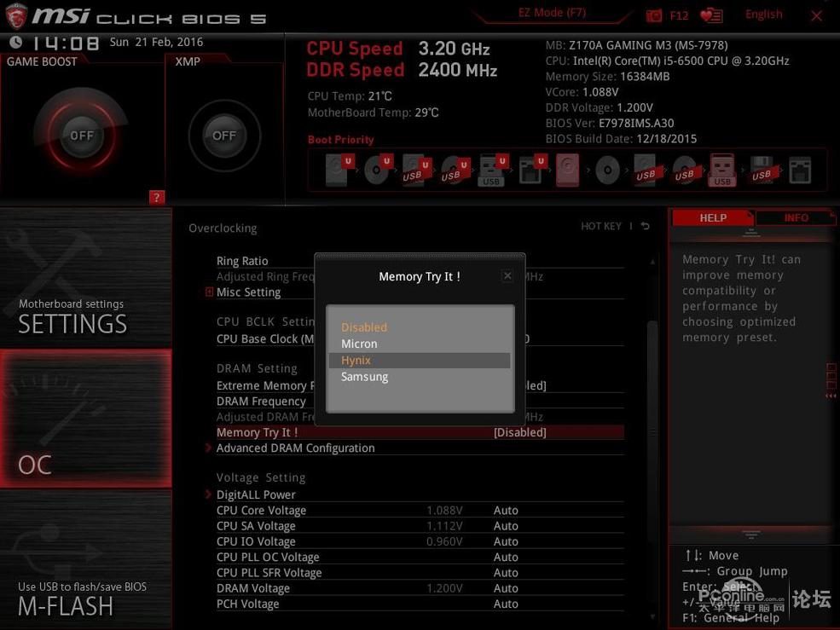
Task: Open the OC overclocking section
Action: pyautogui.click(x=86, y=419)
